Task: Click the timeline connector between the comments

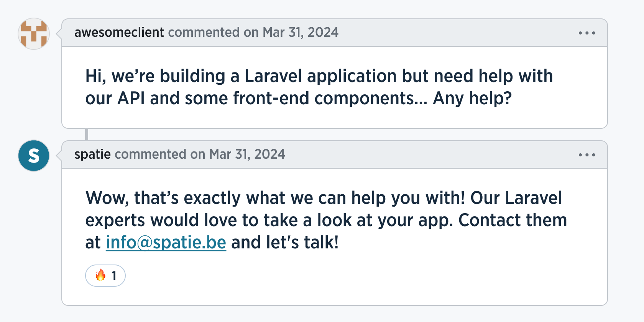Action: pos(87,135)
